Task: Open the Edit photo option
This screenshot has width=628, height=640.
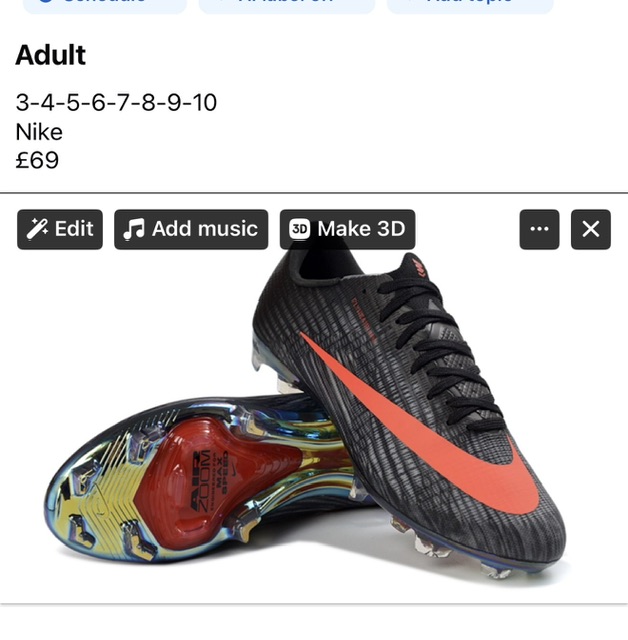Action: pos(60,229)
